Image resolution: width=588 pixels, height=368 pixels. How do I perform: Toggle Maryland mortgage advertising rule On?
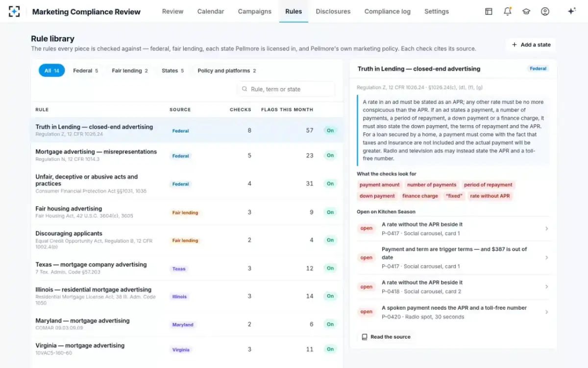pos(330,324)
